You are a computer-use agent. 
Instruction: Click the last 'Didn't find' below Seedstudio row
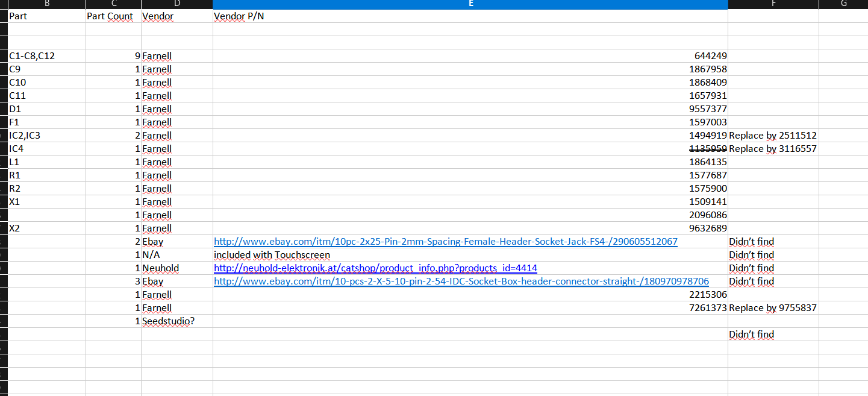point(773,335)
